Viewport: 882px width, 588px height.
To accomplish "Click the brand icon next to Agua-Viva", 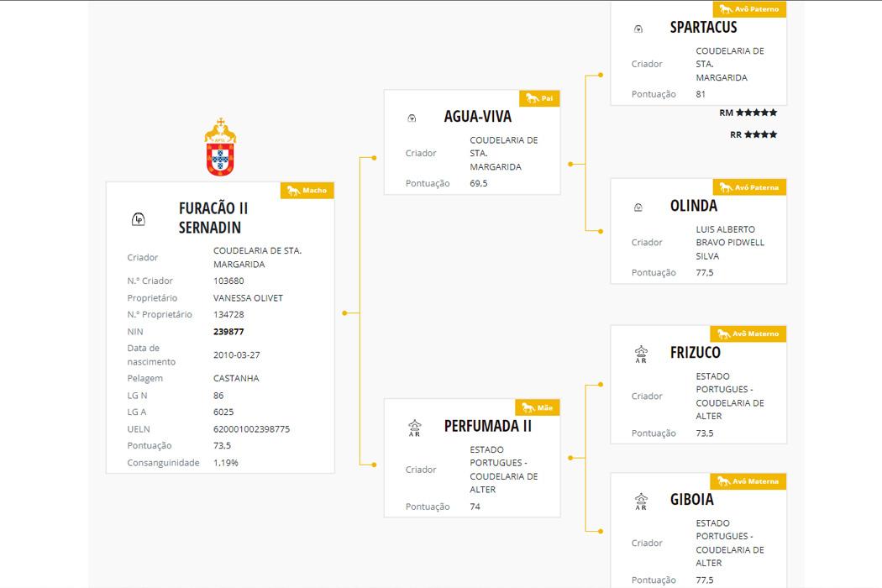I will coord(412,118).
